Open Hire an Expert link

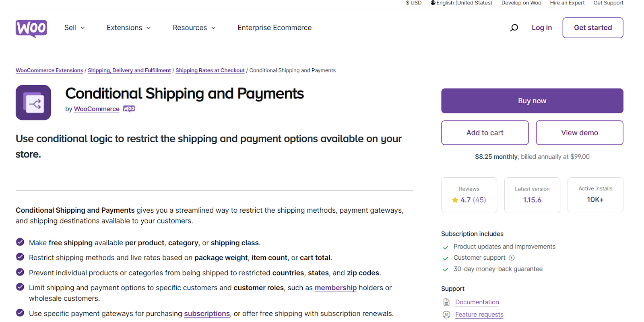tap(567, 3)
